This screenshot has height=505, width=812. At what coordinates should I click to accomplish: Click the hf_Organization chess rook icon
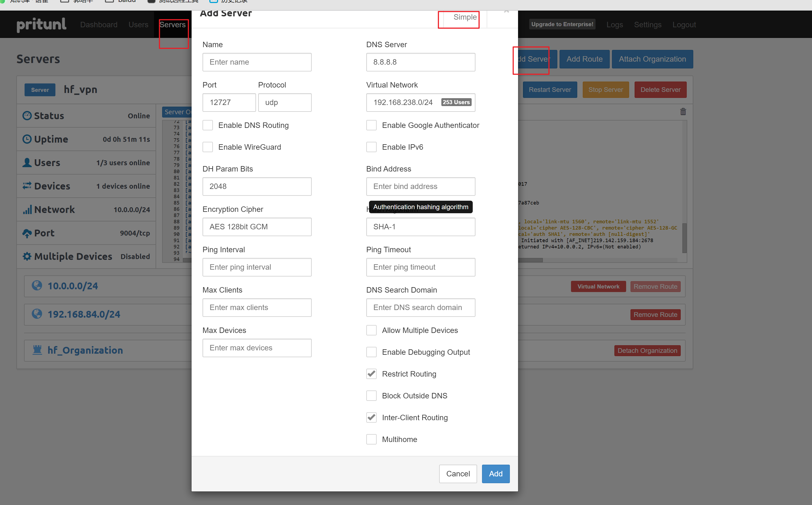tap(37, 350)
